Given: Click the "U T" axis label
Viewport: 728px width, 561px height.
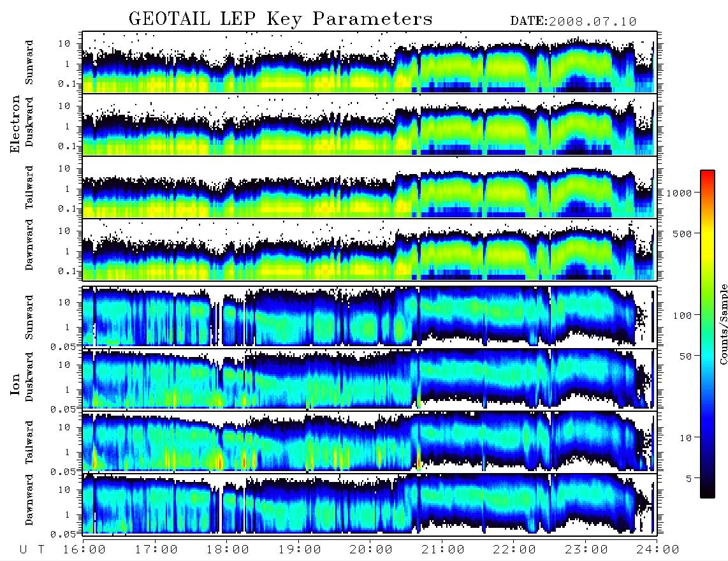Looking at the screenshot, I should click(x=32, y=550).
